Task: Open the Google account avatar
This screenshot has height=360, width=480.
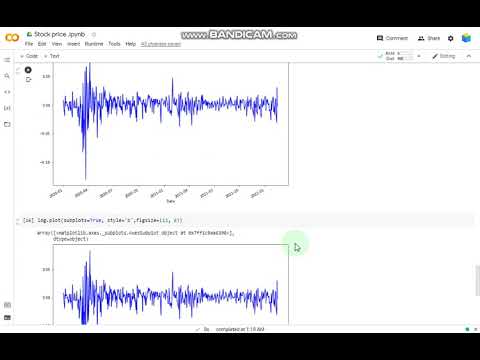Action: click(466, 38)
